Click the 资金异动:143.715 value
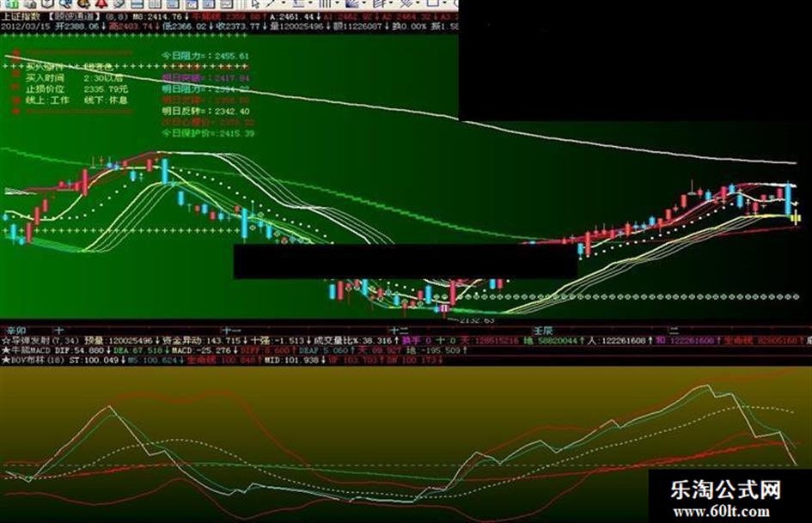This screenshot has width=812, height=523. [x=202, y=340]
